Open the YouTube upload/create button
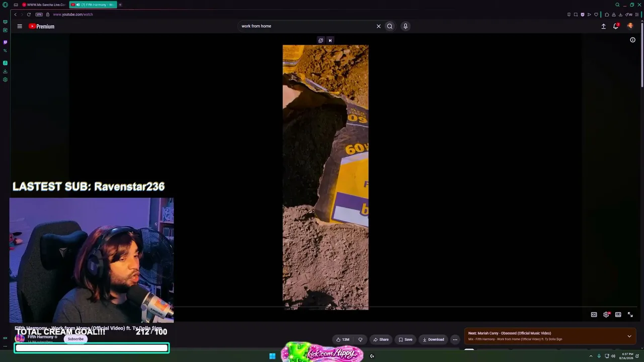Screen dimensions: 644x362 pos(604,26)
